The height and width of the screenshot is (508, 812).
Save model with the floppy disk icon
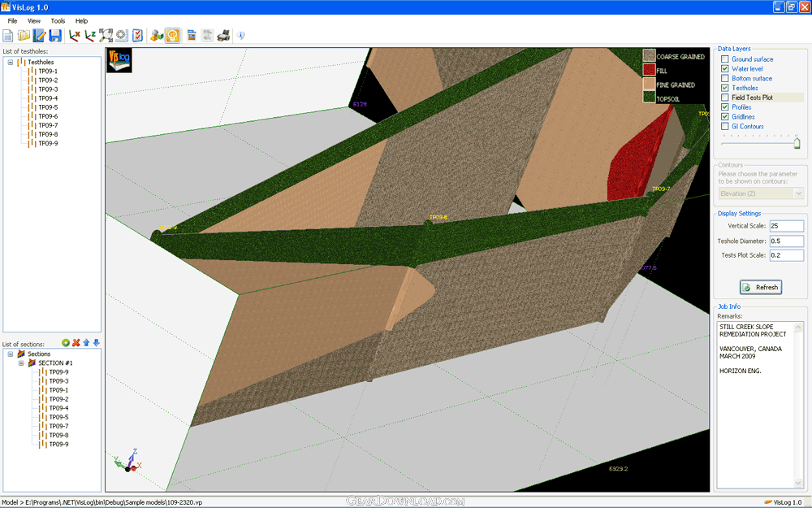tap(55, 36)
